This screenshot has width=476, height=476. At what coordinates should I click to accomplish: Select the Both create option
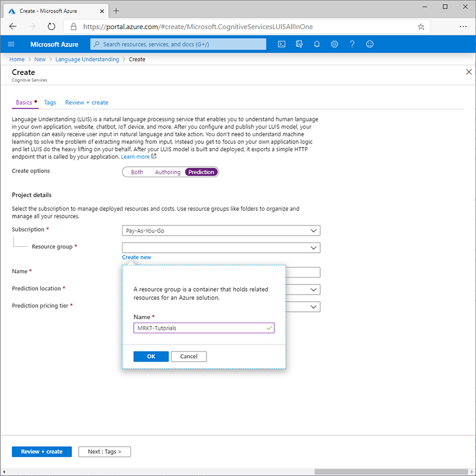(137, 172)
